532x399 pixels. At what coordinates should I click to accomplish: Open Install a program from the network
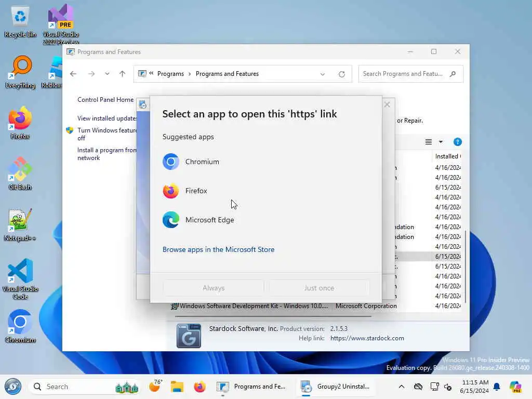pyautogui.click(x=107, y=154)
